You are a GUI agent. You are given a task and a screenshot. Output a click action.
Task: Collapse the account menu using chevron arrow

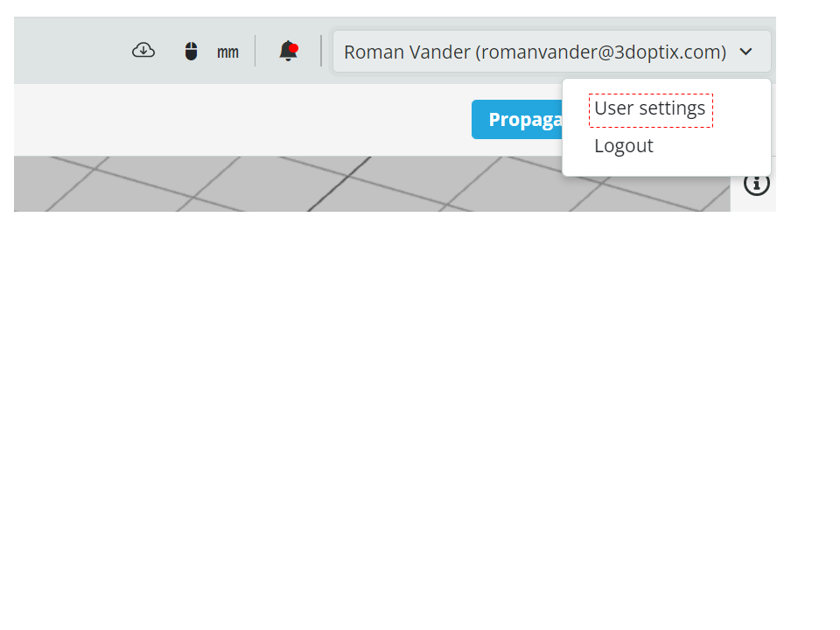[745, 52]
